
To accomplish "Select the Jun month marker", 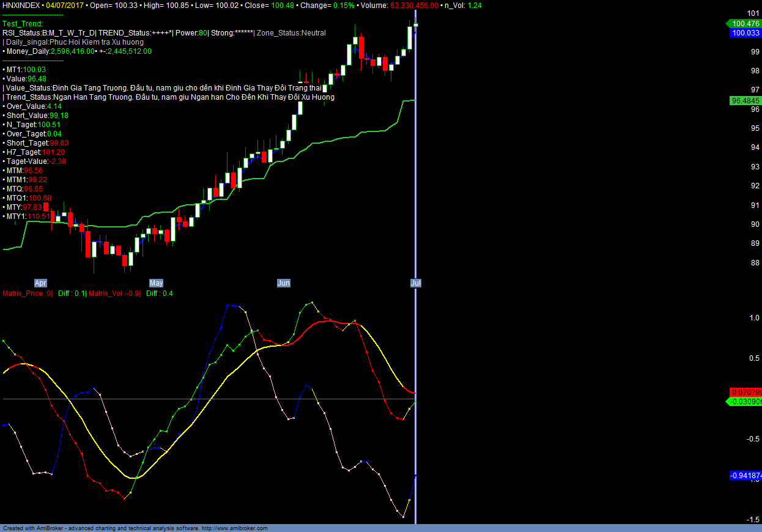I will (284, 283).
